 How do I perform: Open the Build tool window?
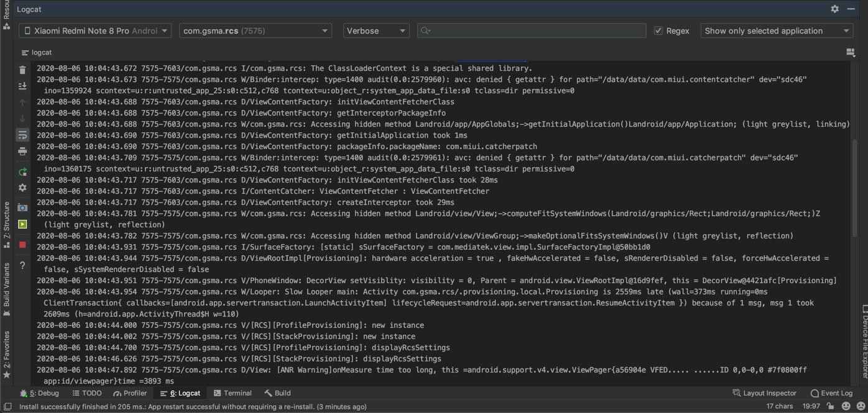[x=277, y=393]
